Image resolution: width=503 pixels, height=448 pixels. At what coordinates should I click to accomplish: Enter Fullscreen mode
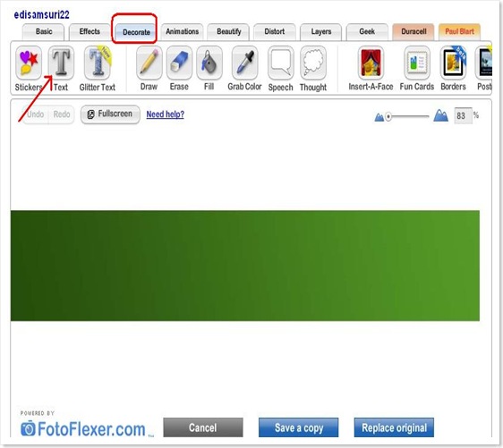[x=110, y=114]
